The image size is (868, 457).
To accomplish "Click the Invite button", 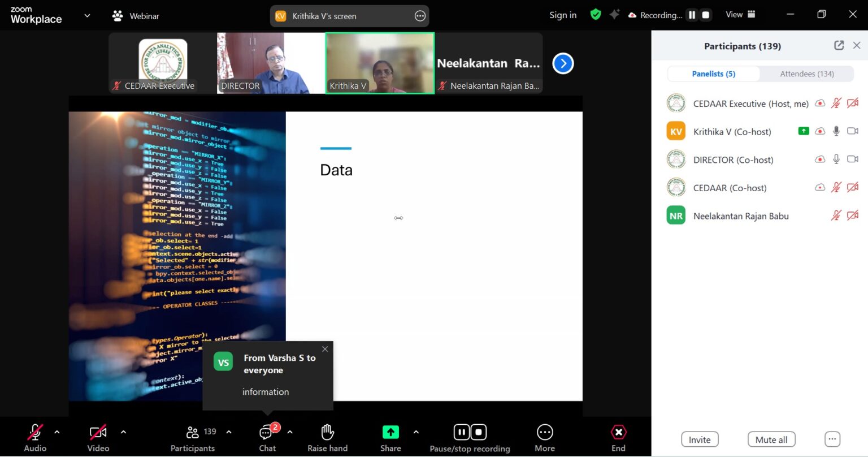I will [x=700, y=439].
